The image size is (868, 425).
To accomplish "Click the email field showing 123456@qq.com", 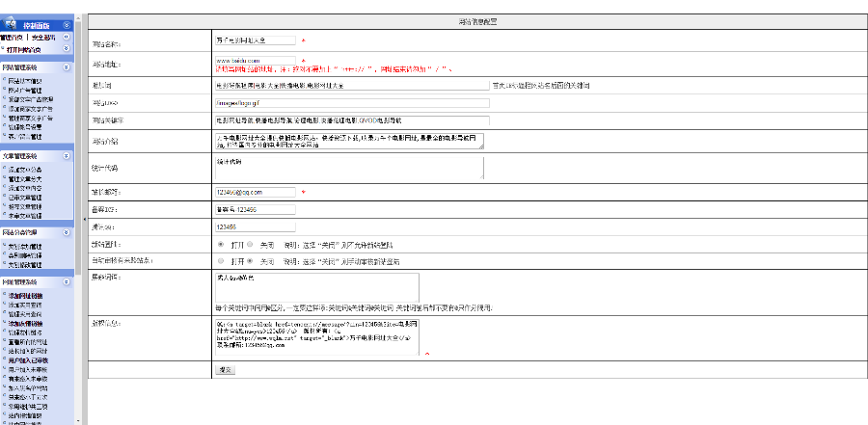I will point(256,192).
